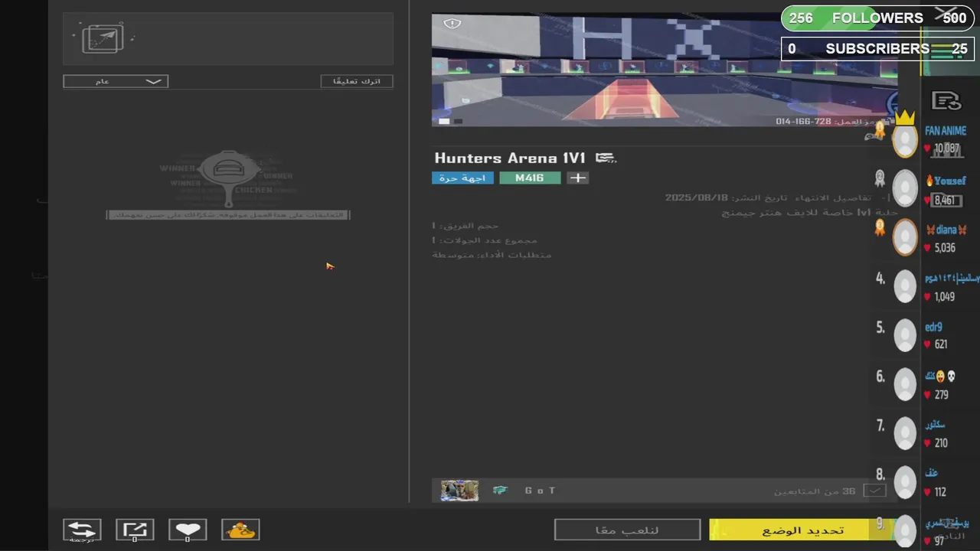Click the diana username
Viewport: 980px width, 551px height.
pos(946,230)
